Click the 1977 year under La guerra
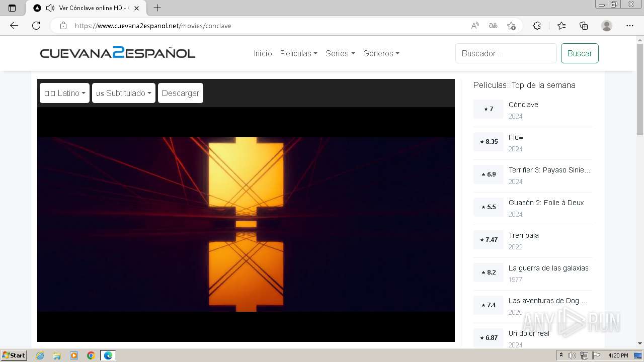This screenshot has height=362, width=644. click(515, 280)
